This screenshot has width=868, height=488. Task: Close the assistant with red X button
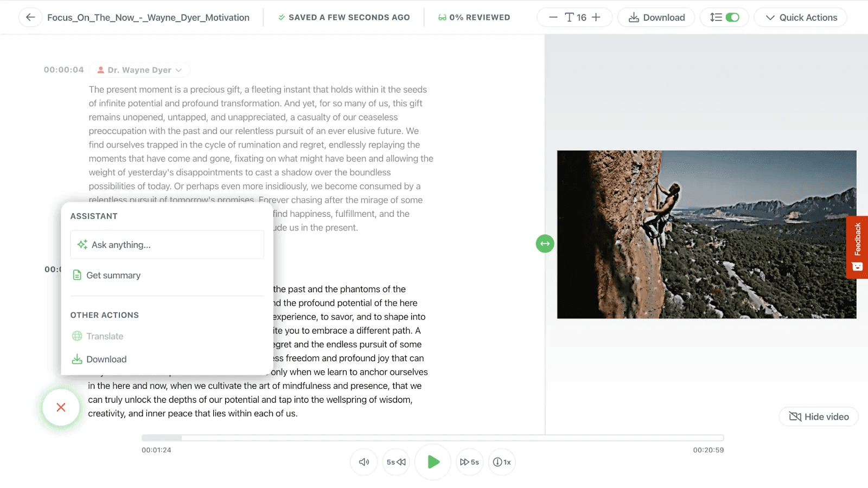(61, 407)
